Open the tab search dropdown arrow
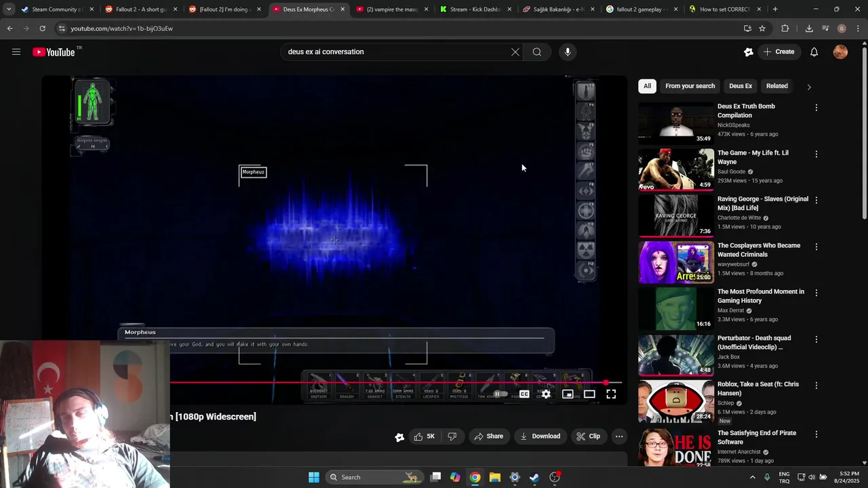868x488 pixels. coord(9,9)
